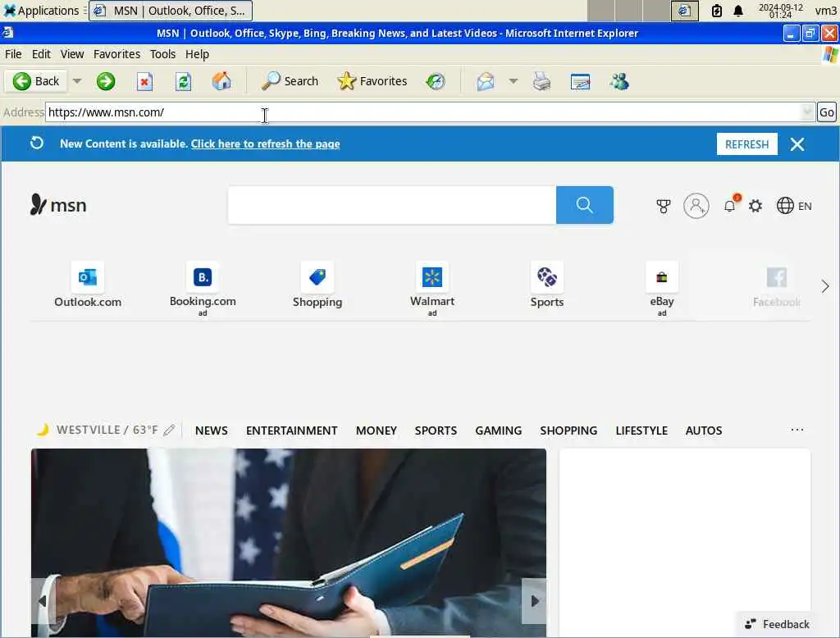This screenshot has width=840, height=638.
Task: Open the Tools menu
Action: [x=163, y=54]
